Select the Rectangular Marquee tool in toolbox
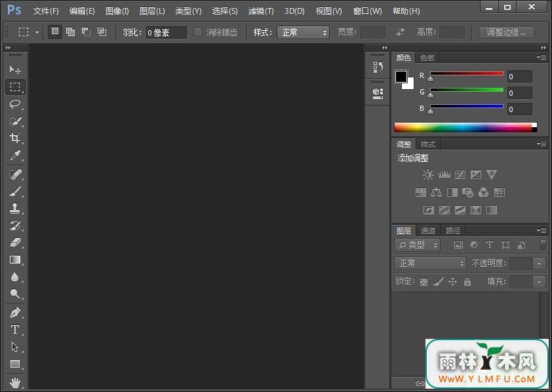This screenshot has height=392, width=552. pyautogui.click(x=15, y=87)
